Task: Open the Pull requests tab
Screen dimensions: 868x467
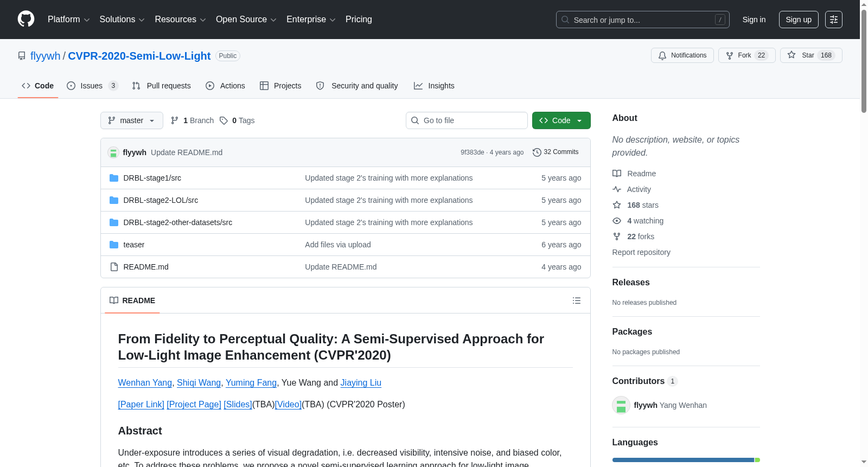Action: (x=162, y=86)
